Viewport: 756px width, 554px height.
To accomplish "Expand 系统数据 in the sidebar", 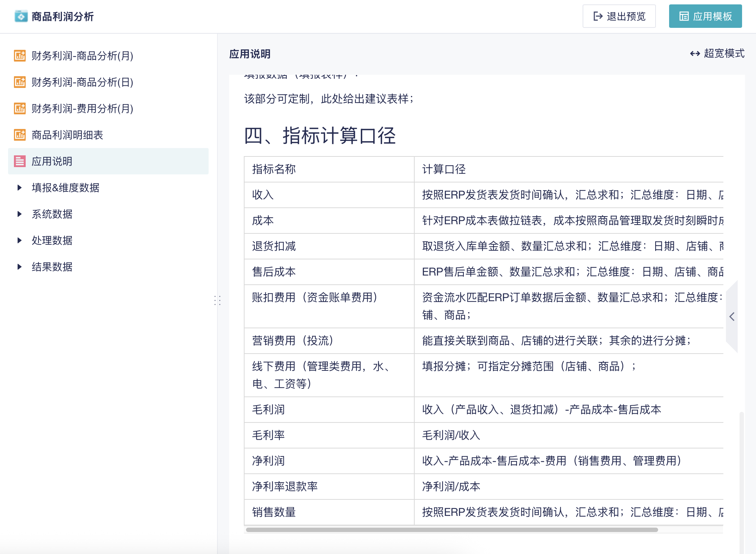I will pyautogui.click(x=20, y=214).
